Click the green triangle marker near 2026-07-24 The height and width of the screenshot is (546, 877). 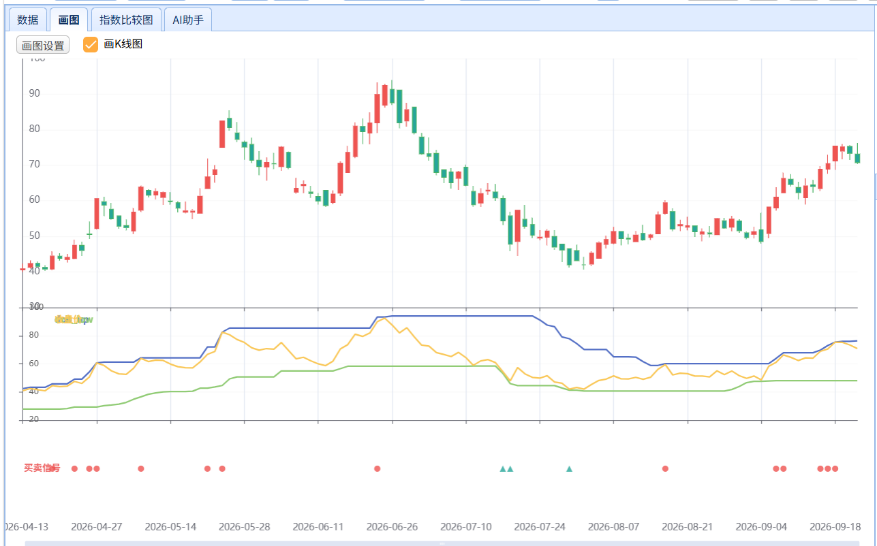tap(569, 469)
